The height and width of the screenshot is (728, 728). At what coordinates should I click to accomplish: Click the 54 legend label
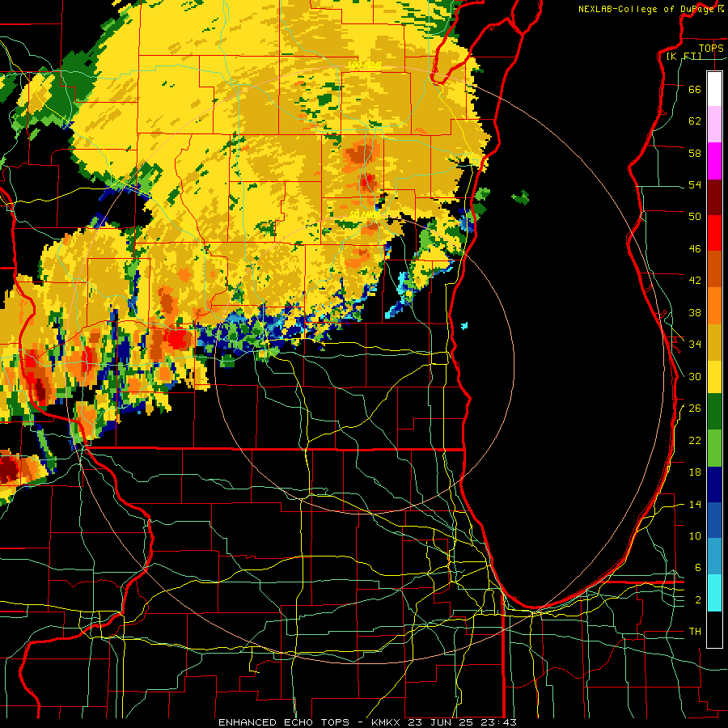695,184
